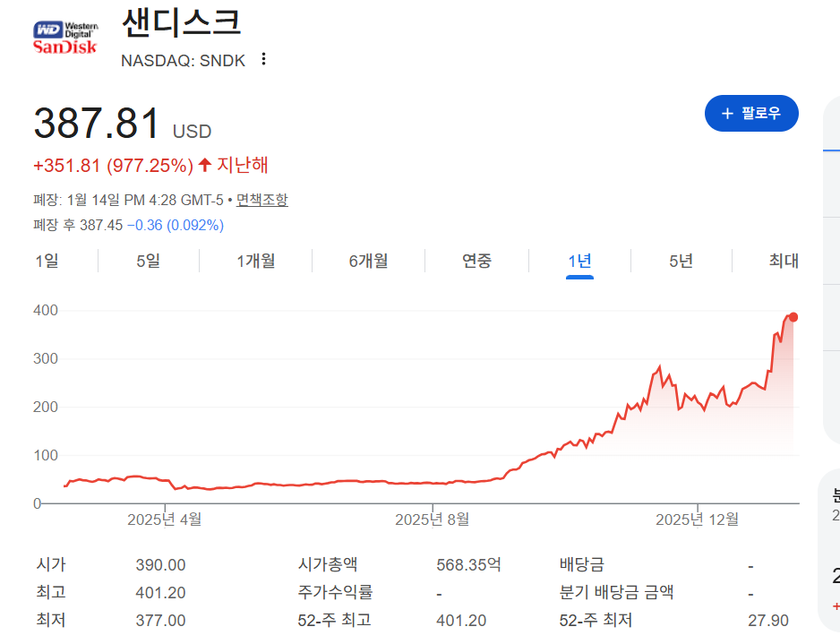Click the 387.81 current price figure
840x644 pixels.
(x=97, y=124)
